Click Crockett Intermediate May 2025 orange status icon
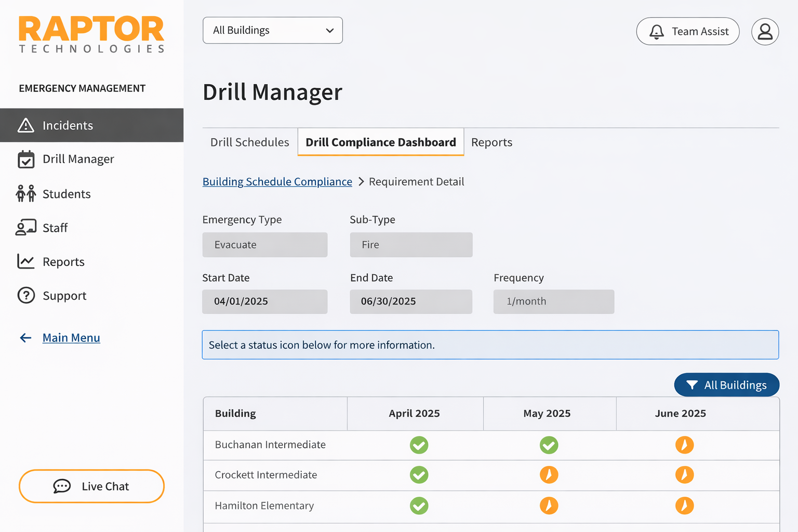Image resolution: width=798 pixels, height=532 pixels. pyautogui.click(x=549, y=475)
